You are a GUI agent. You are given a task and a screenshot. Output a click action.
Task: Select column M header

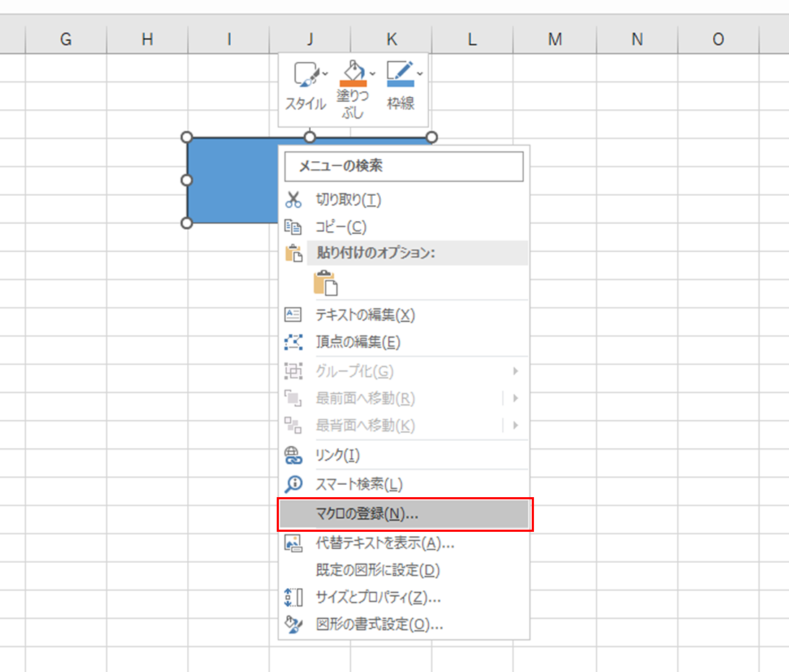coord(555,39)
